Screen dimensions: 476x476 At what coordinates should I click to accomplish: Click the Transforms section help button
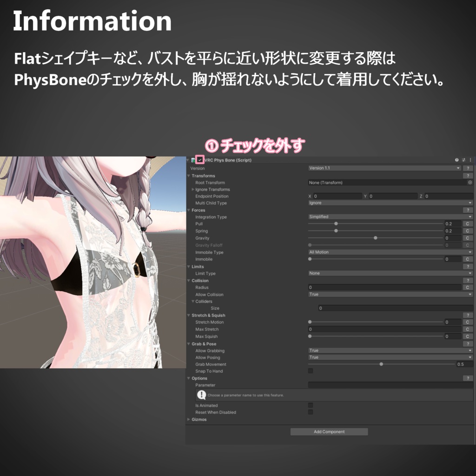(468, 175)
